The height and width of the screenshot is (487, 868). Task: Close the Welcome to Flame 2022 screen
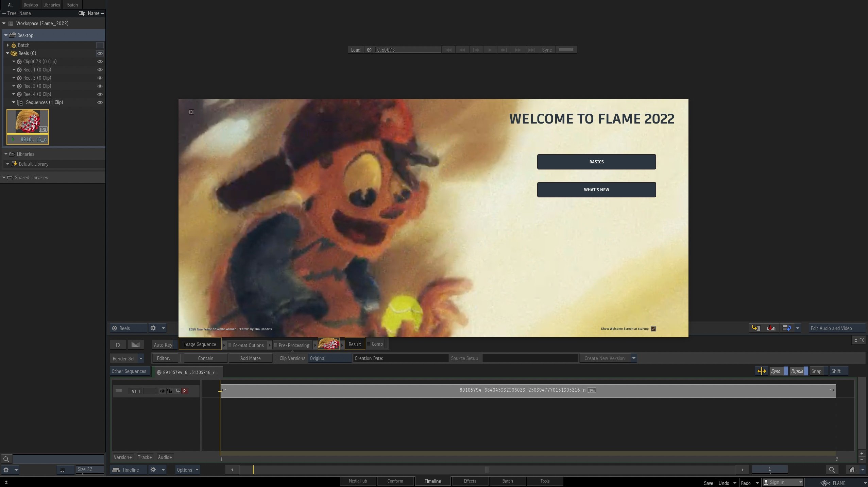tap(191, 112)
